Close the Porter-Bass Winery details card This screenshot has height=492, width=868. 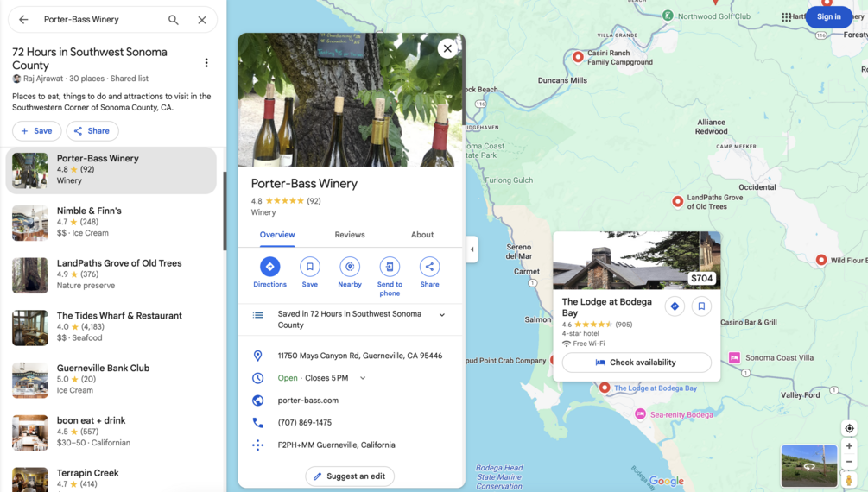(x=447, y=48)
